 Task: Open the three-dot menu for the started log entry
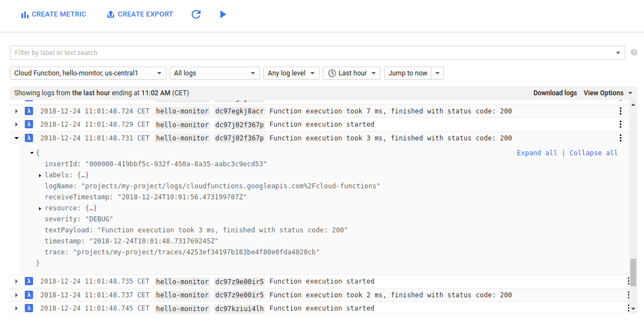tap(620, 124)
